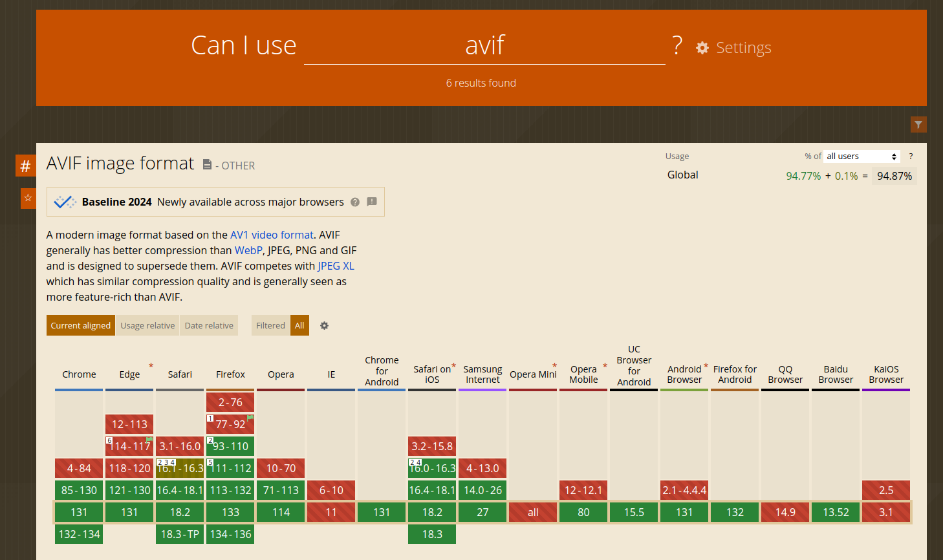The width and height of the screenshot is (943, 560).
Task: Open the all users dropdown
Action: click(x=862, y=156)
